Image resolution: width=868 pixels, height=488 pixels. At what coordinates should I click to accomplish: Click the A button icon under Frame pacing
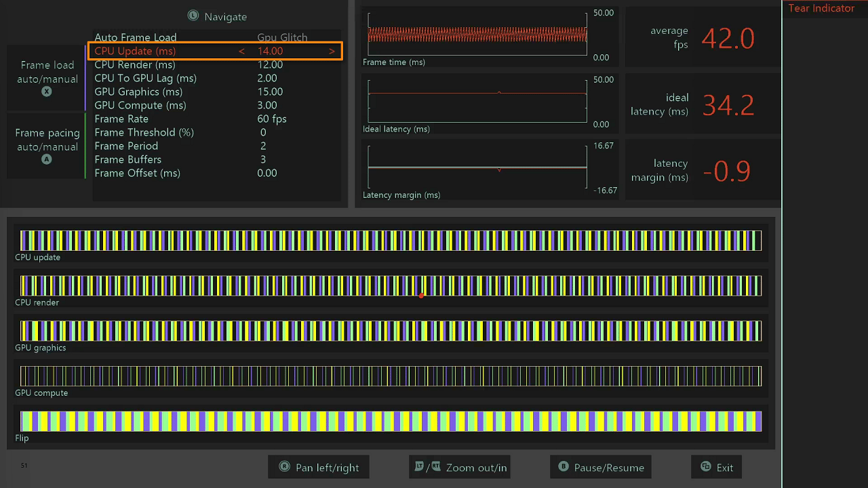click(x=47, y=159)
